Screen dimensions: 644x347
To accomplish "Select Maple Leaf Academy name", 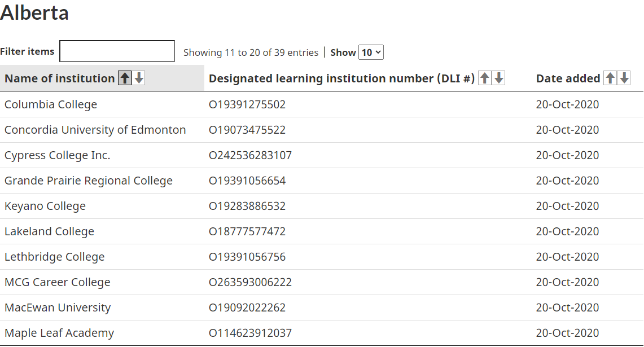I will [59, 333].
